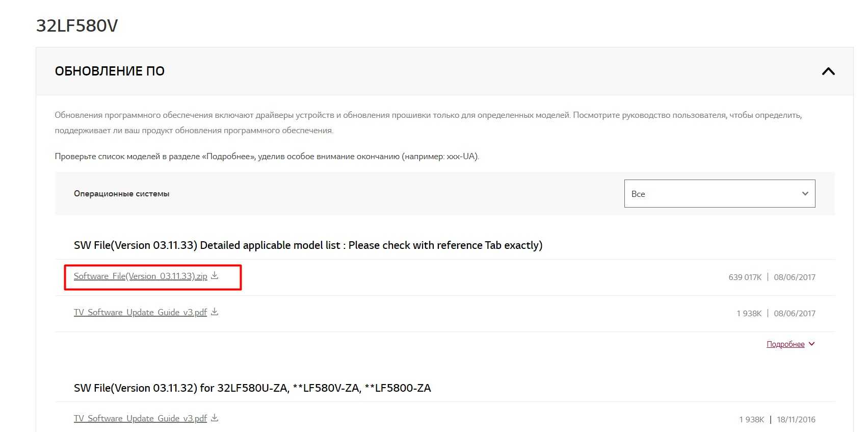Click the SW File Version 03.11.33 heading

point(308,245)
